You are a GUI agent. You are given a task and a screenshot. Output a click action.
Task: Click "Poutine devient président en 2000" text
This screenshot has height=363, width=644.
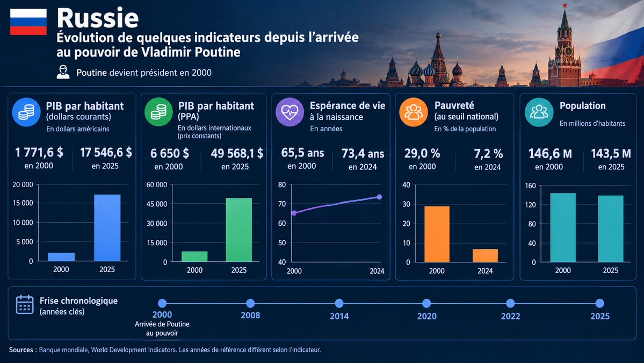pyautogui.click(x=144, y=73)
